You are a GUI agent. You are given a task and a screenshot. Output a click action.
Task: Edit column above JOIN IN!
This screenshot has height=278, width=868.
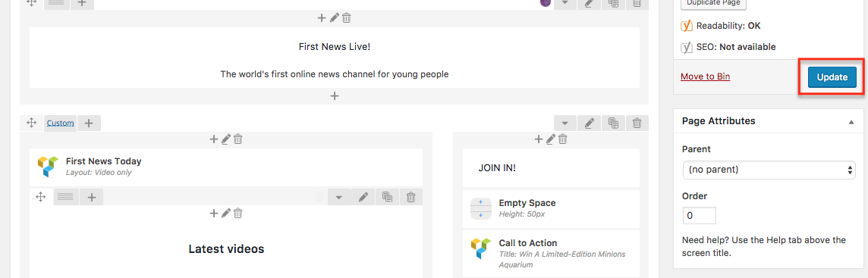point(551,139)
